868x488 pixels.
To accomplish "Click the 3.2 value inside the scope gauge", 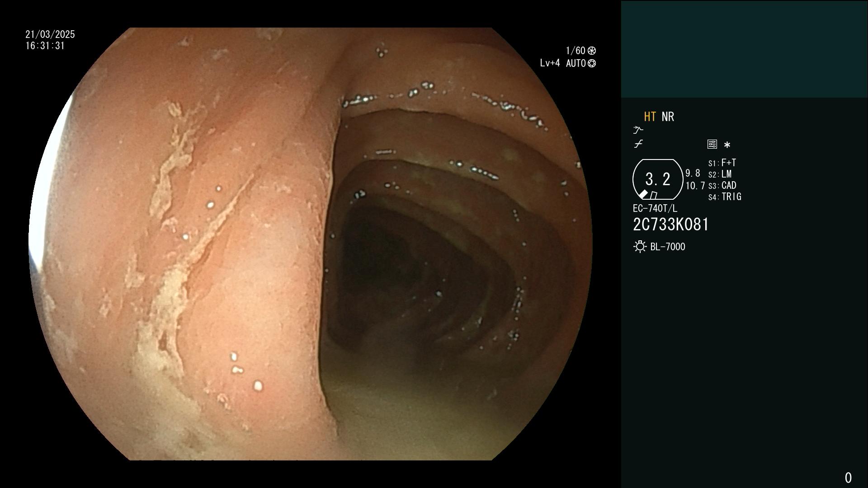I will click(658, 179).
